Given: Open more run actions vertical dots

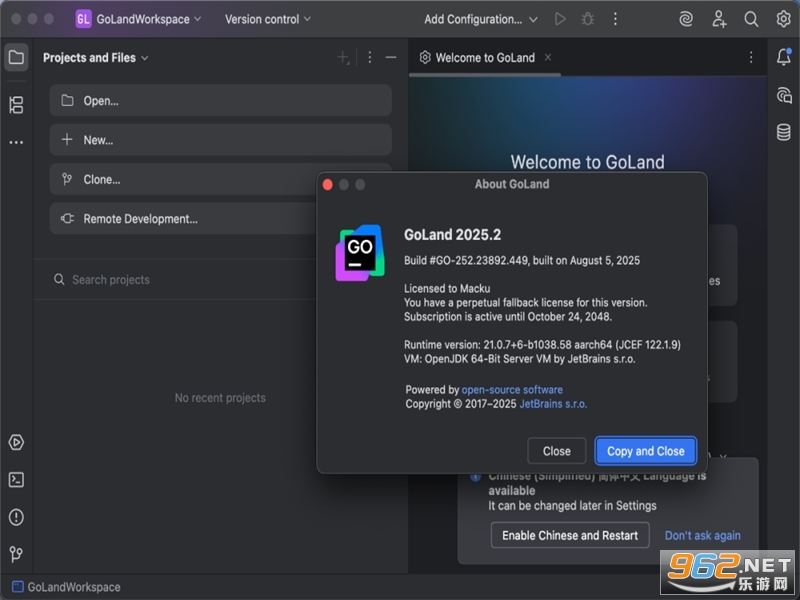Looking at the screenshot, I should point(615,19).
